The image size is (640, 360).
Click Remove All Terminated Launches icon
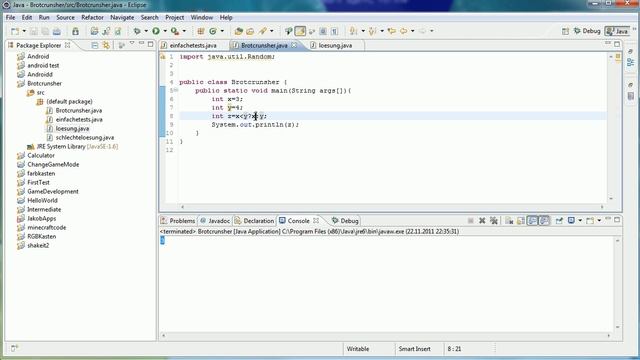point(494,220)
